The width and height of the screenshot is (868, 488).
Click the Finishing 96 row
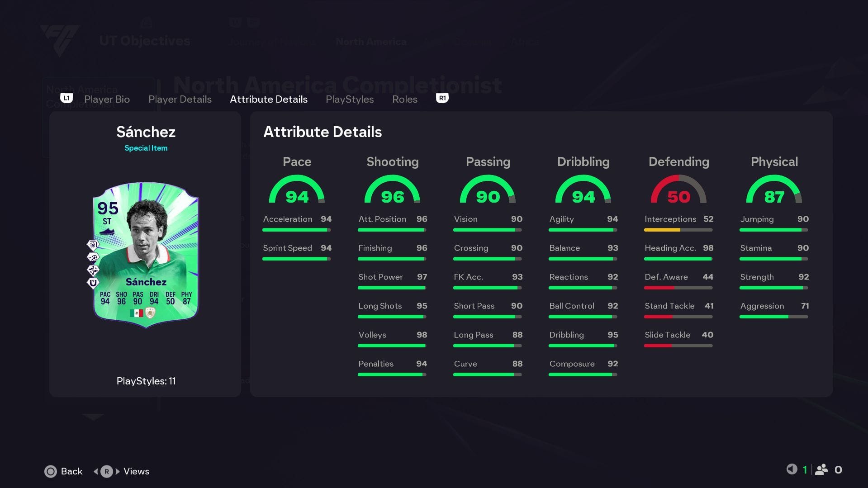click(392, 252)
